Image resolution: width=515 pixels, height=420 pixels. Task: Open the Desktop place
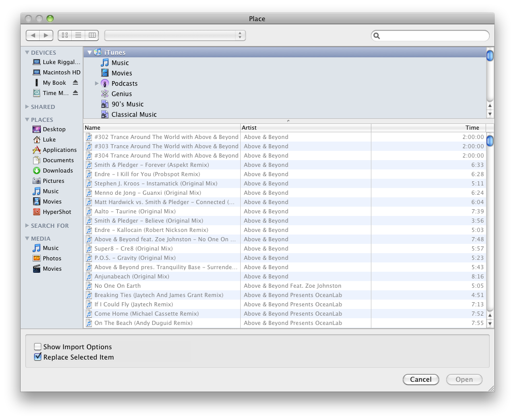(x=49, y=129)
